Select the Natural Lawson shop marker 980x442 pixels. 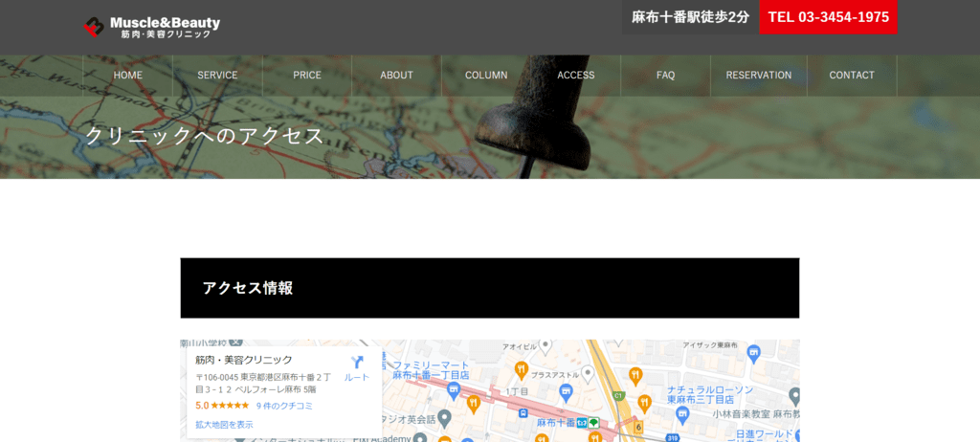point(682,414)
